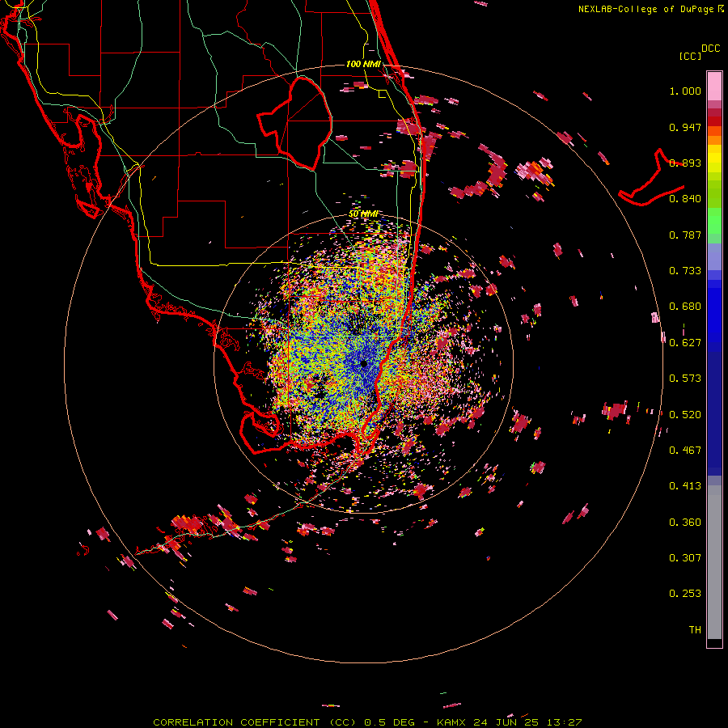Screen dimensions: 728x728
Task: Click the 0.413 scale label
Action: coord(685,486)
